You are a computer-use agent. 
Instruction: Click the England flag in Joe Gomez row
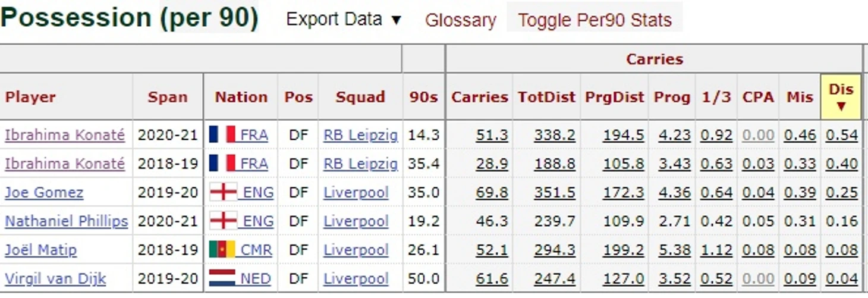(224, 193)
